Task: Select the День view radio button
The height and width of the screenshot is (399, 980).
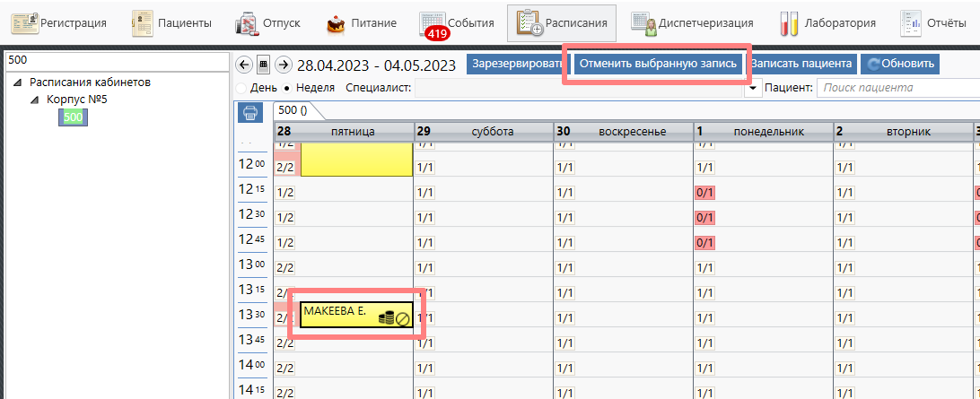Action: pos(241,88)
